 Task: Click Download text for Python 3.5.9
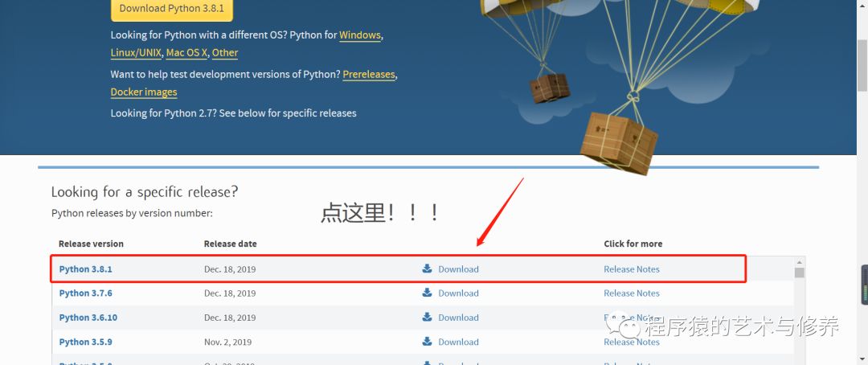click(x=458, y=342)
